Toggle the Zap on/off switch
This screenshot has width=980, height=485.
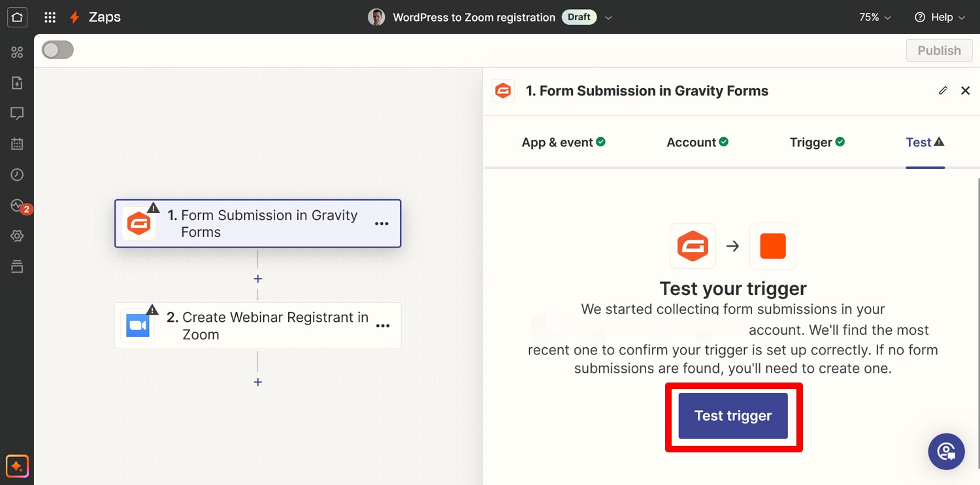[x=57, y=50]
